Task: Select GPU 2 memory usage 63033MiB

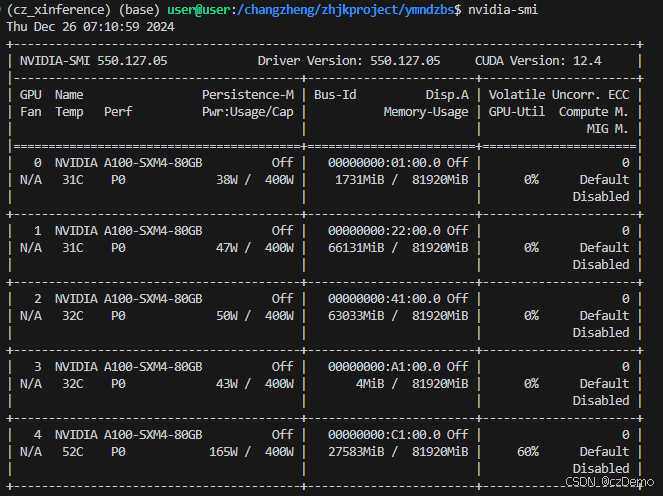Action: coord(356,316)
